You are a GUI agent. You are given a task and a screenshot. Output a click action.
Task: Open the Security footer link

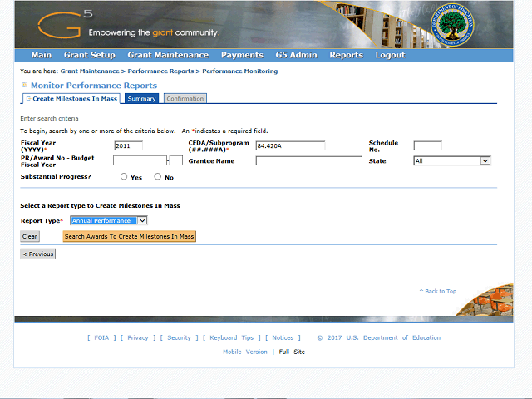coord(180,338)
